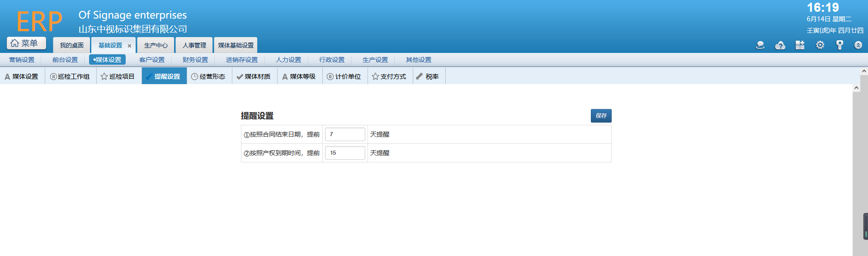Open 其他设置 menu
The width and height of the screenshot is (868, 256).
tap(419, 60)
